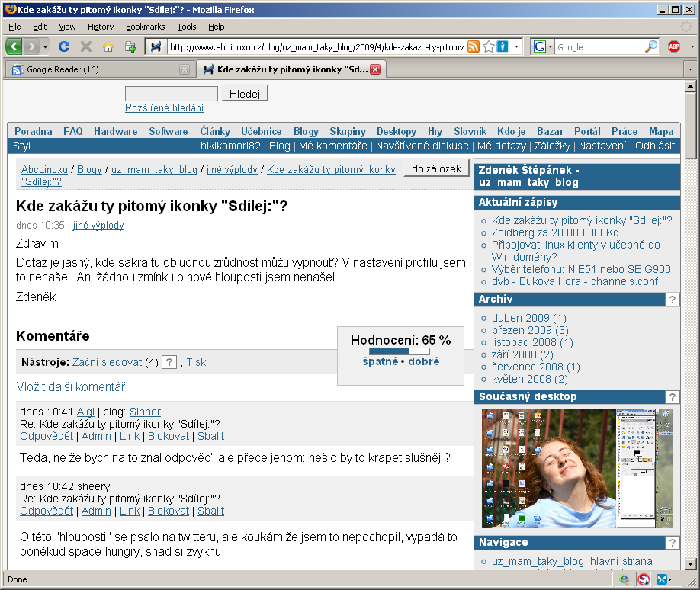Click the Archiv help question mark icon

672,300
